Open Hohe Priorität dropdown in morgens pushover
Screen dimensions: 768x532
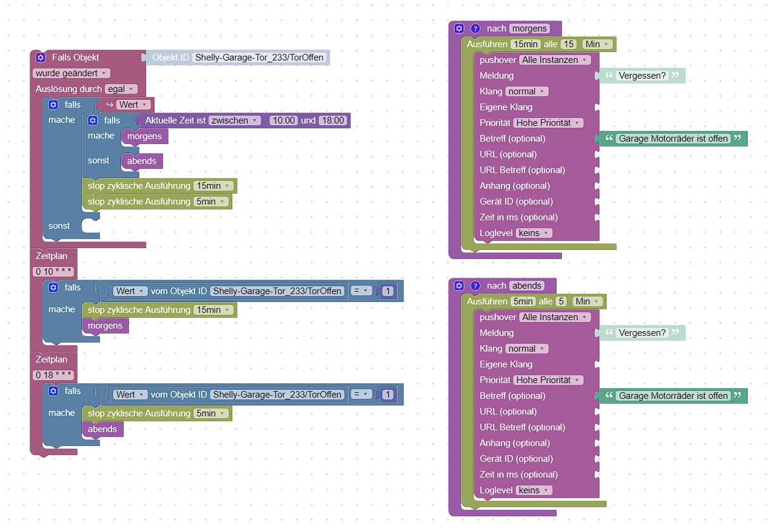548,123
